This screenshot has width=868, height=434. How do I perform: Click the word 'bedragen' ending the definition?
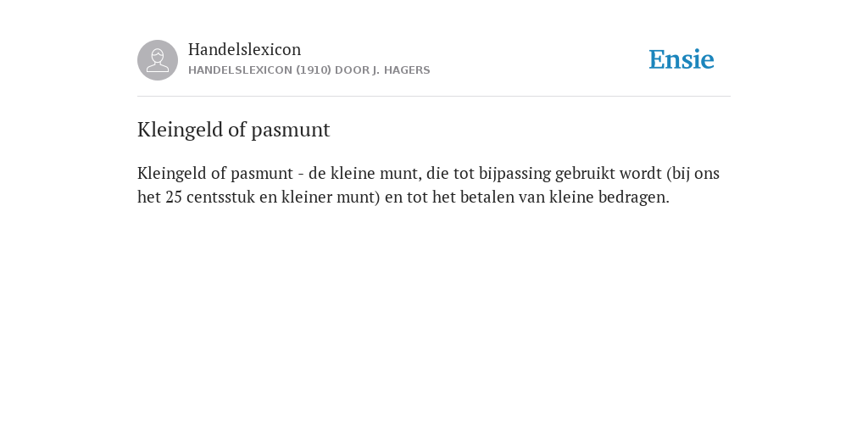click(x=634, y=197)
